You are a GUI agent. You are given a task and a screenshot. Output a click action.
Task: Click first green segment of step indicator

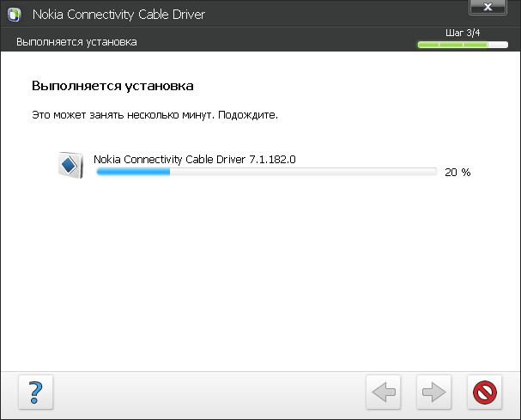click(x=428, y=44)
